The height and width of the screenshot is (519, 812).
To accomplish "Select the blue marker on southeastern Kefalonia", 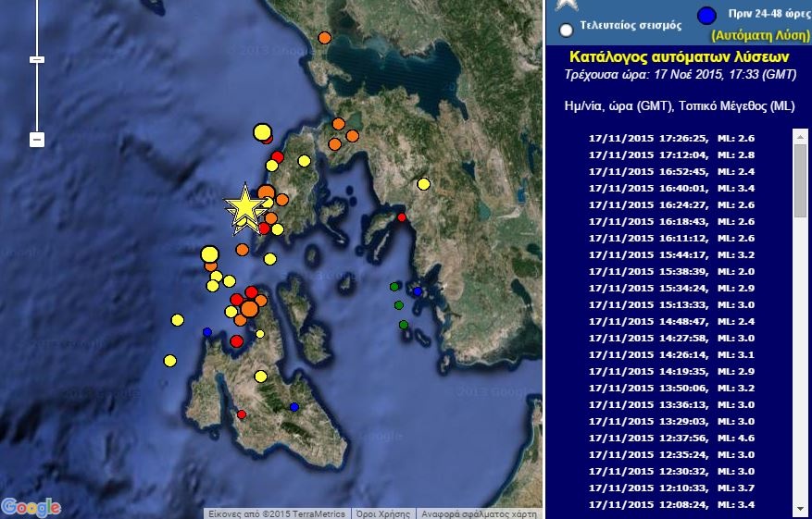I will pyautogui.click(x=294, y=407).
